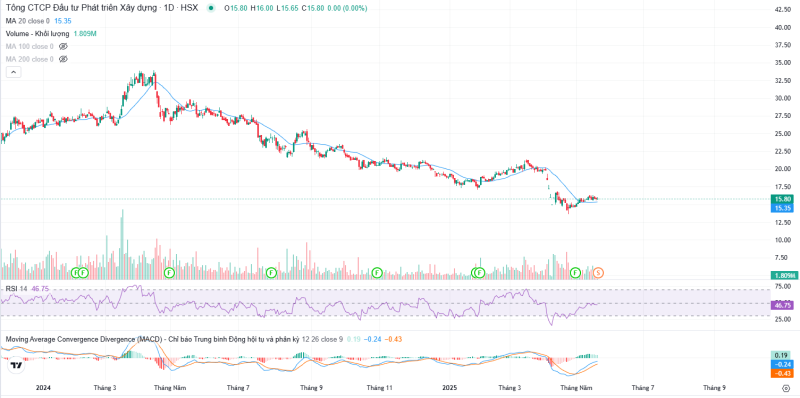The height and width of the screenshot is (398, 800).
Task: Open the F marker just left of the S marker
Action: point(576,273)
